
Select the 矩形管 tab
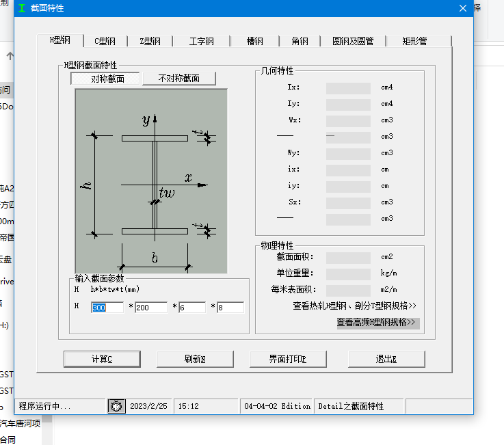(x=414, y=41)
